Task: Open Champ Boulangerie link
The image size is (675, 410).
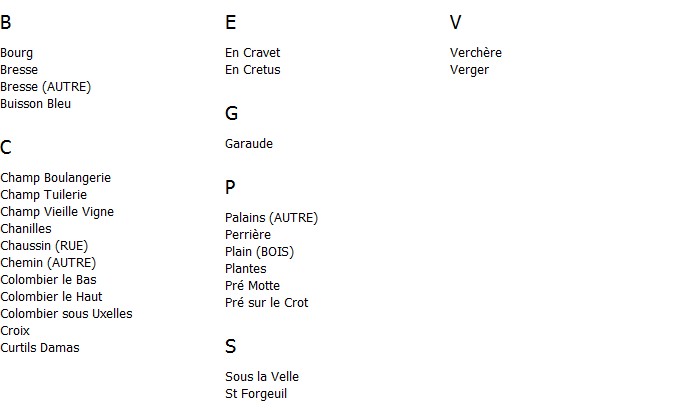Action: point(56,178)
